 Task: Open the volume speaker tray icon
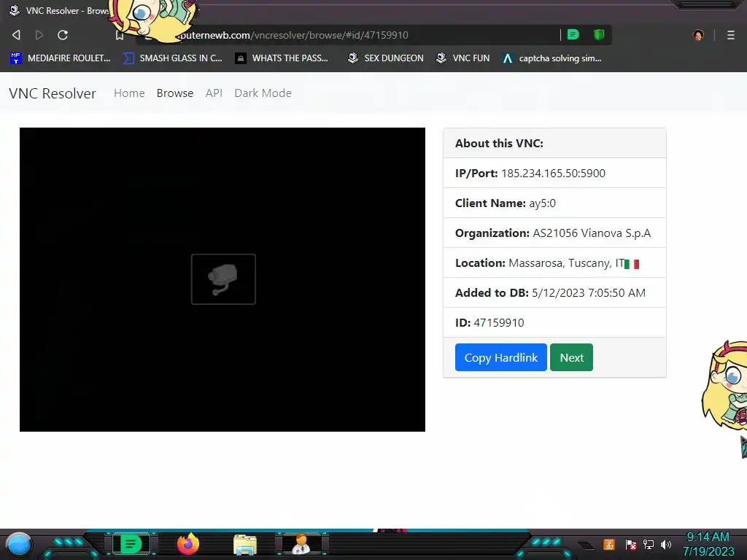click(x=665, y=544)
